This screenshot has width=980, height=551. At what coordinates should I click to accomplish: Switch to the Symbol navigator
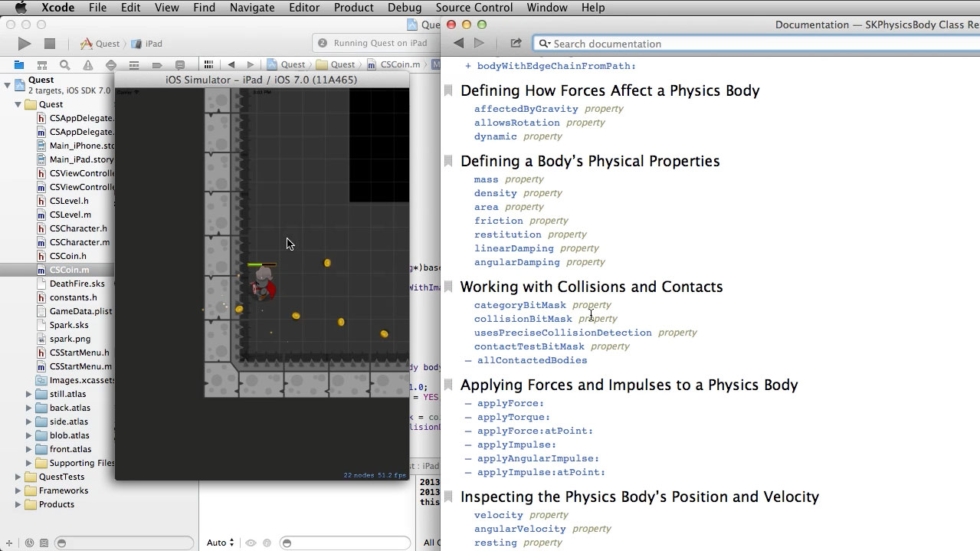click(x=42, y=65)
